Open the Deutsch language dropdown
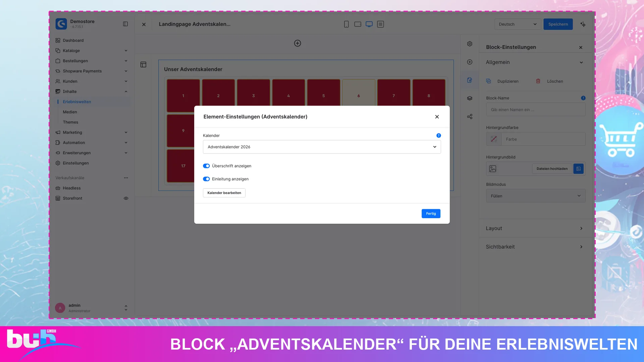Screen dimensions: 644x362 click(x=518, y=24)
